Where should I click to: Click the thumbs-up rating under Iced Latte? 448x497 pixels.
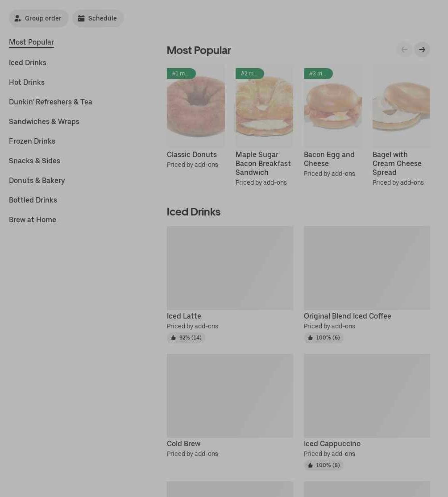pos(186,338)
